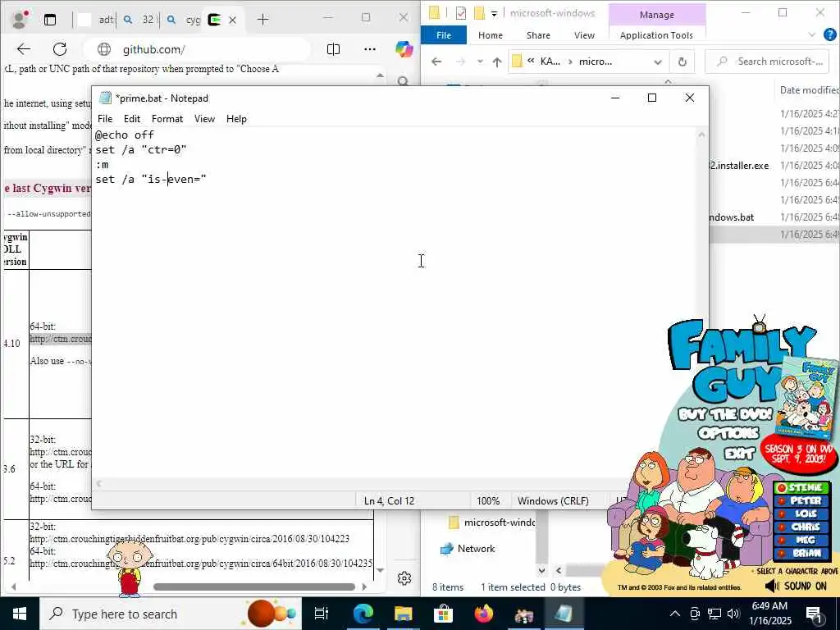Open Firefox from taskbar
The image size is (840, 630).
point(483,614)
